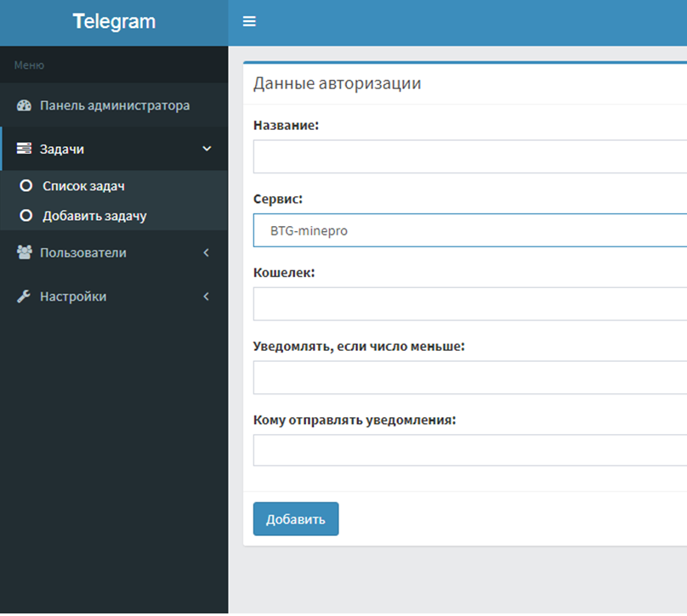Click the Telegram logo in the header
This screenshot has height=616, width=687.
pyautogui.click(x=114, y=22)
